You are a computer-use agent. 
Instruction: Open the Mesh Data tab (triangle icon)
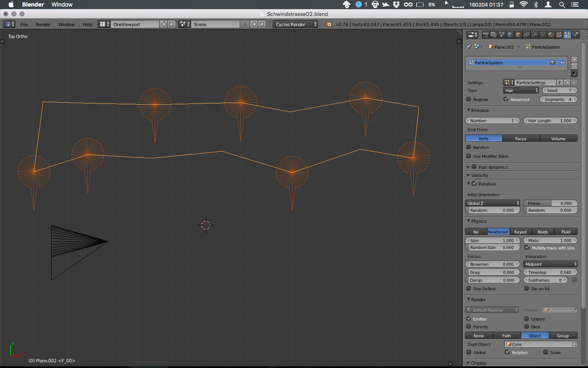click(x=543, y=35)
